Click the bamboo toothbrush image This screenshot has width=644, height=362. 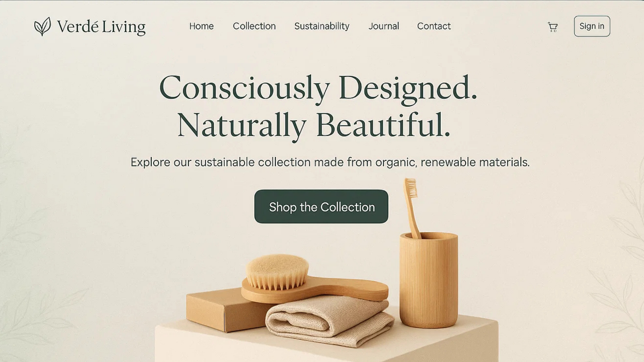click(412, 207)
